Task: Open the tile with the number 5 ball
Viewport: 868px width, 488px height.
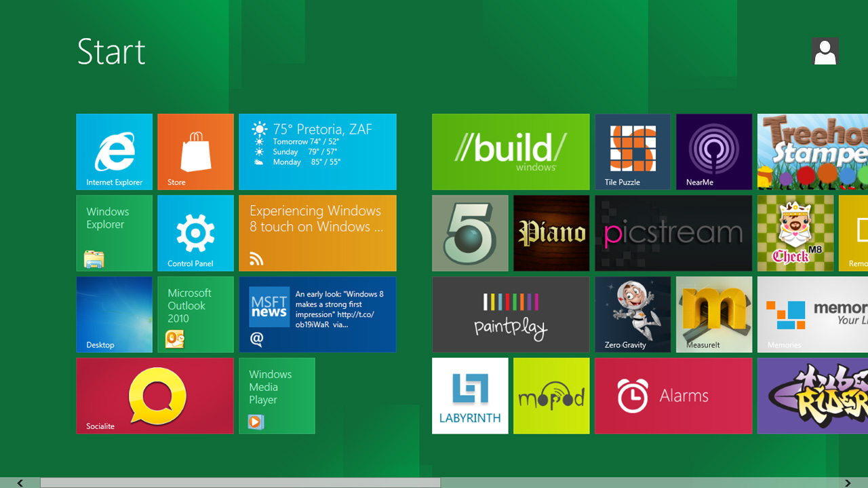Action: pyautogui.click(x=470, y=233)
